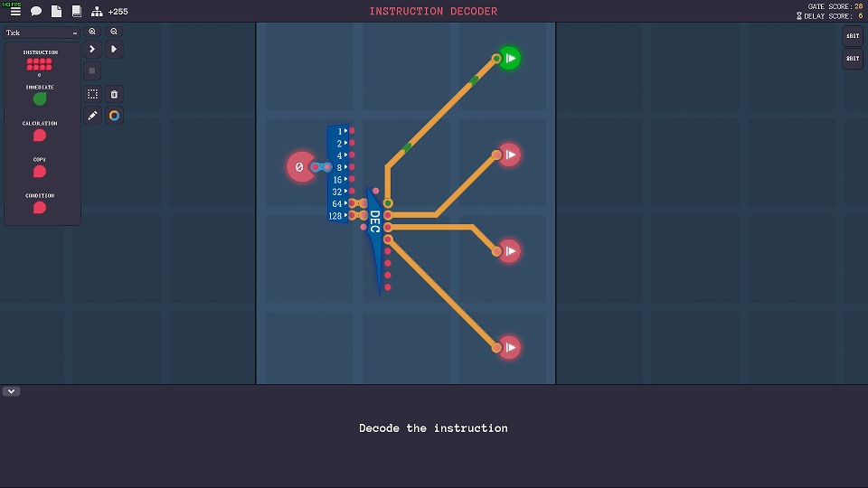Select the 8BIT wire width button
The image size is (868, 488).
point(852,58)
